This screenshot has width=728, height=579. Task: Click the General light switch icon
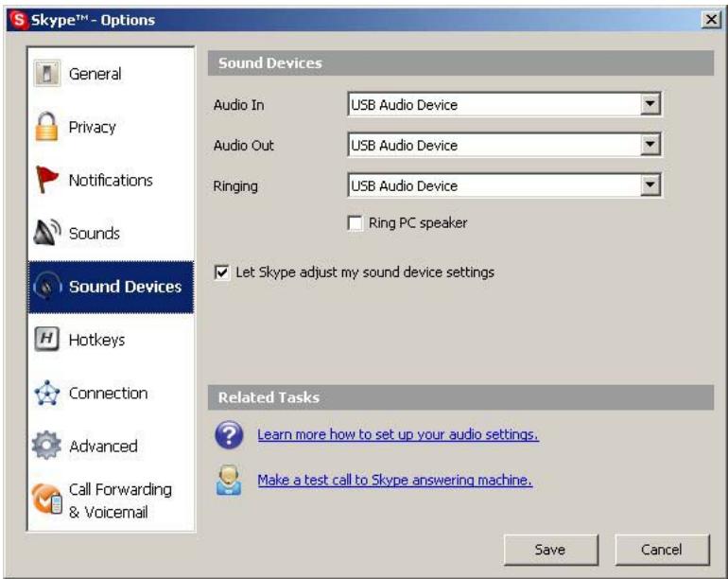(47, 74)
